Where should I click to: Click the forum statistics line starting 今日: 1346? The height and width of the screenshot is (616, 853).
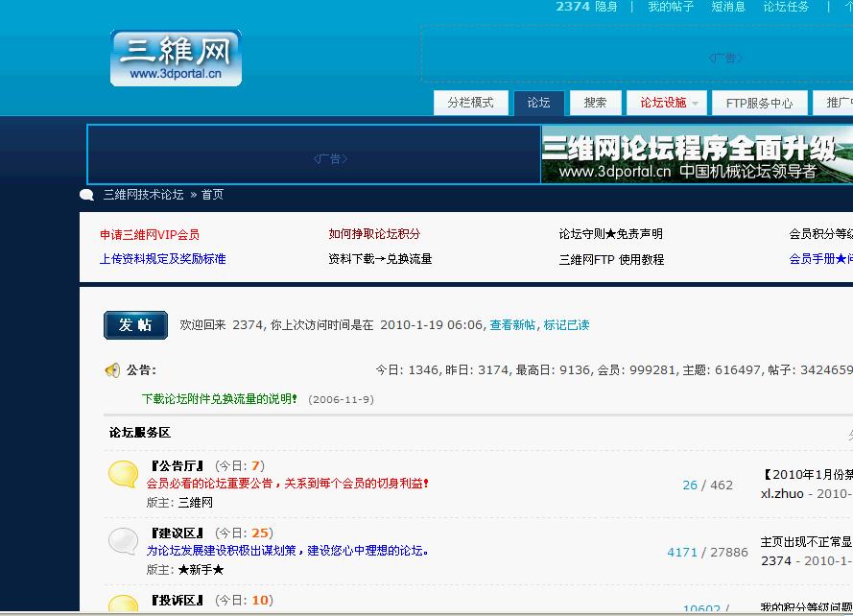click(x=614, y=370)
